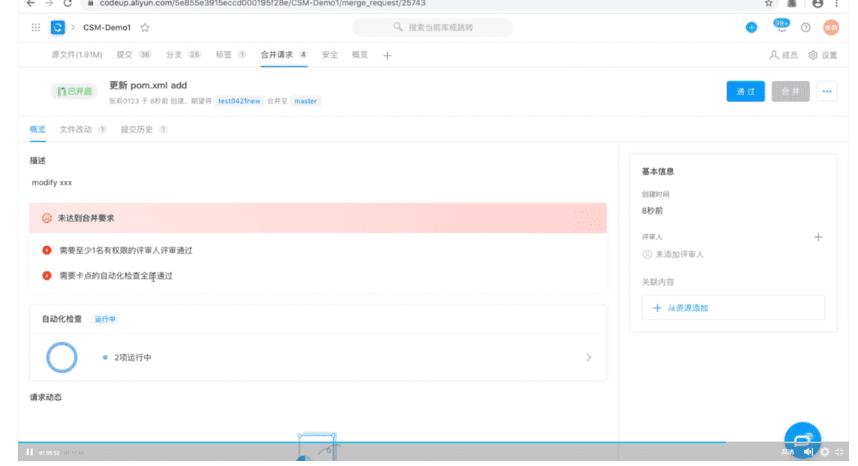Image resolution: width=858 pixels, height=466 pixels.
Task: Toggle video fullscreen icon
Action: click(x=839, y=452)
